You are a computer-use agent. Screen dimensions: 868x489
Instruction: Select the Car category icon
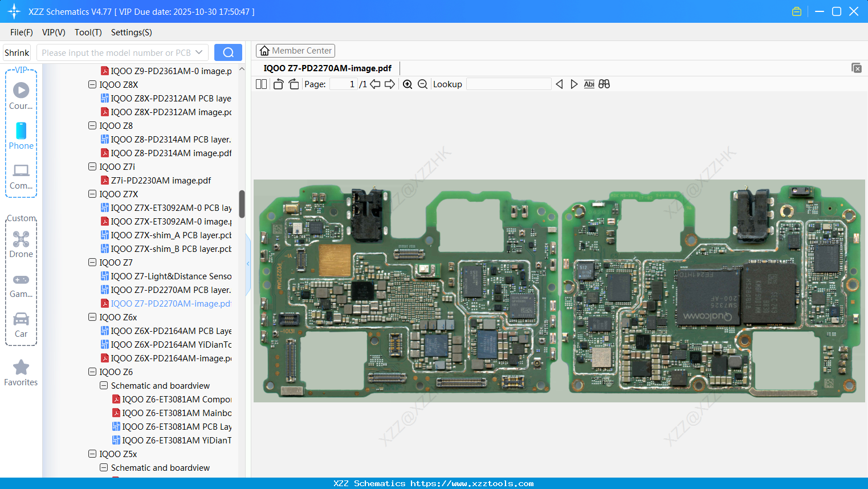(21, 322)
